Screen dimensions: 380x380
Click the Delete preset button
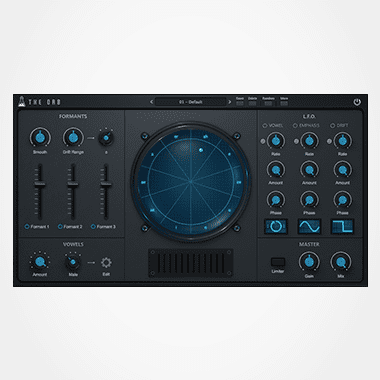(x=252, y=103)
